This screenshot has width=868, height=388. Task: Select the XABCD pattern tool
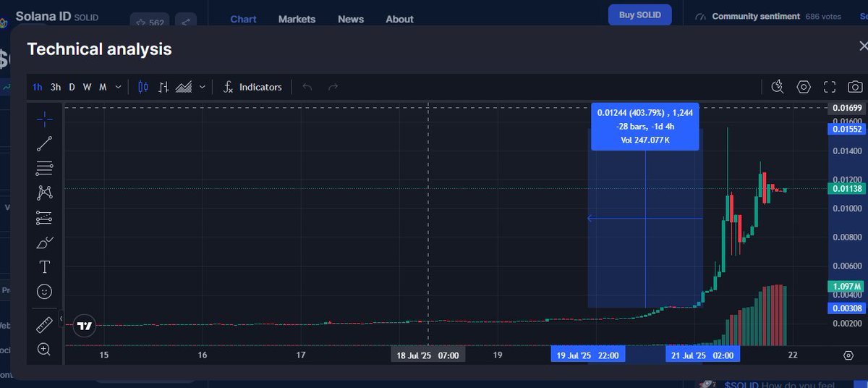(44, 193)
